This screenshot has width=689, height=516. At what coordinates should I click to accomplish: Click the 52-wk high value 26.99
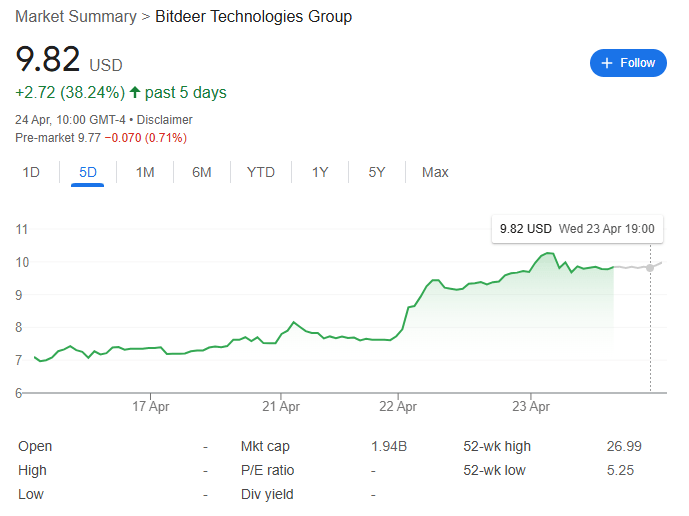click(x=624, y=446)
